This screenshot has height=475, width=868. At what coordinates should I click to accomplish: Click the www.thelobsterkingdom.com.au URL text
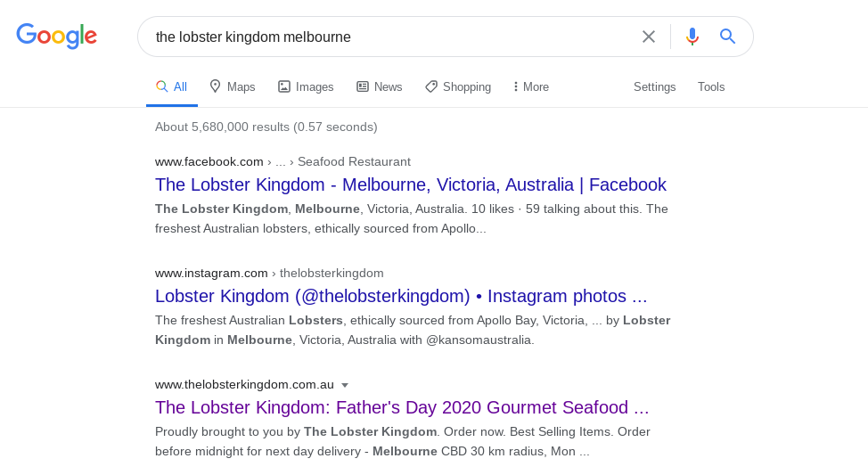pos(244,384)
